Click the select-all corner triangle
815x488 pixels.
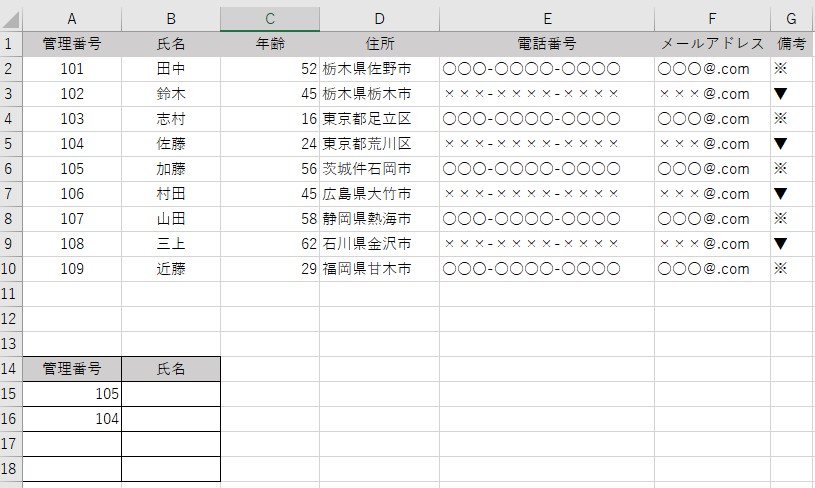(x=11, y=20)
